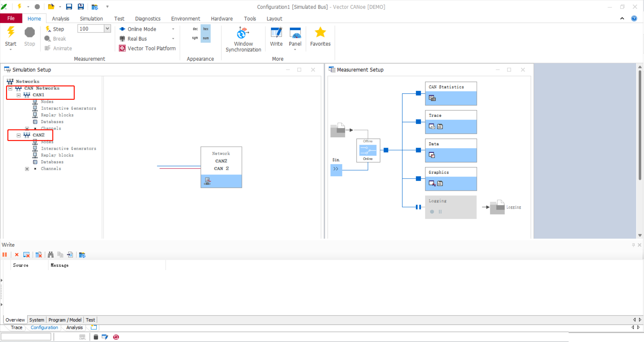Image resolution: width=644 pixels, height=342 pixels.
Task: Open the Vector Tool Platform
Action: 147,48
